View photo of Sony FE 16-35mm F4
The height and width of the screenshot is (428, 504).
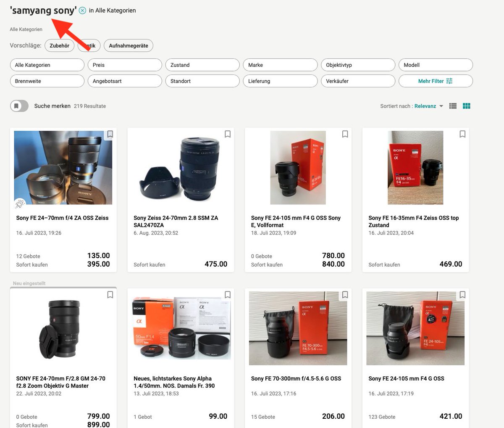(x=415, y=167)
